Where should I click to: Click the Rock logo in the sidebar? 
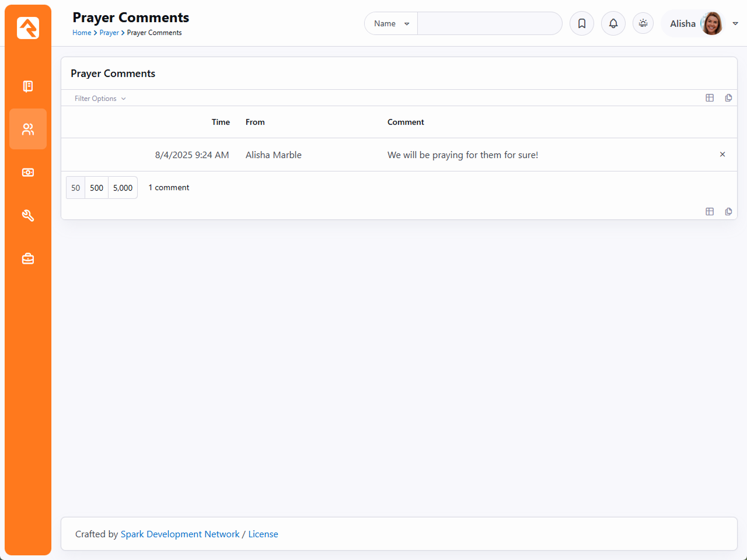(28, 28)
